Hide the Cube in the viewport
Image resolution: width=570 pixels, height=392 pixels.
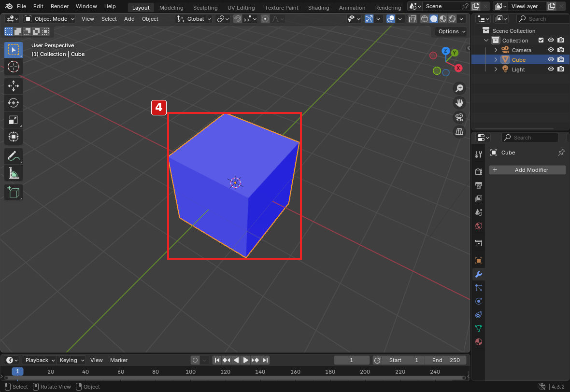pos(551,59)
